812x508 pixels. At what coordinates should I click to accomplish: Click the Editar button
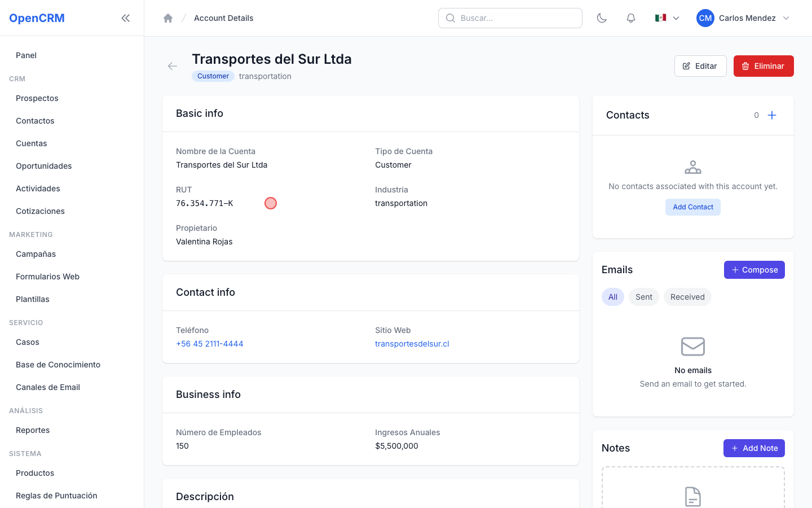tap(700, 66)
